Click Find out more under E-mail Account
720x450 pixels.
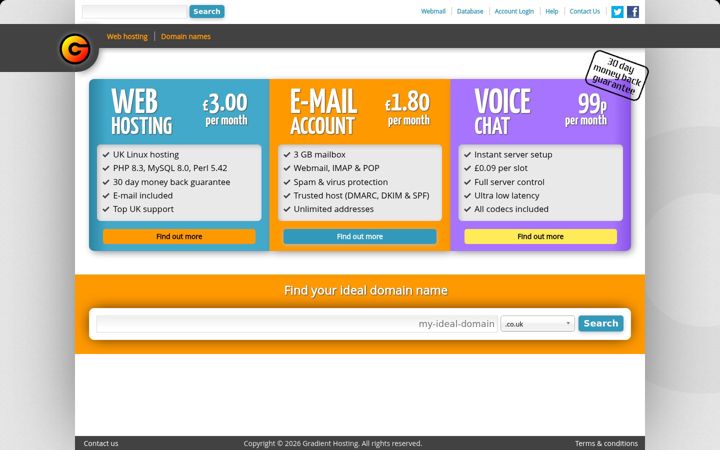tap(360, 236)
